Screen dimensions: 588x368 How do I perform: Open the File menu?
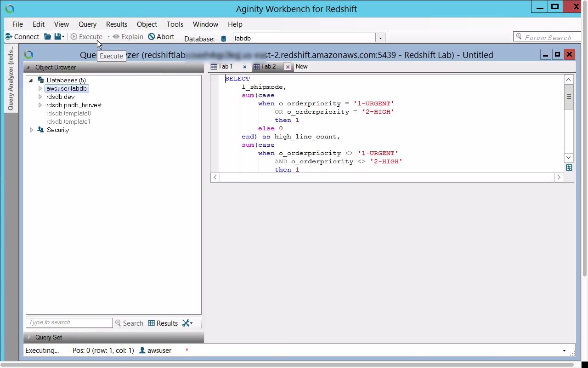[x=17, y=24]
